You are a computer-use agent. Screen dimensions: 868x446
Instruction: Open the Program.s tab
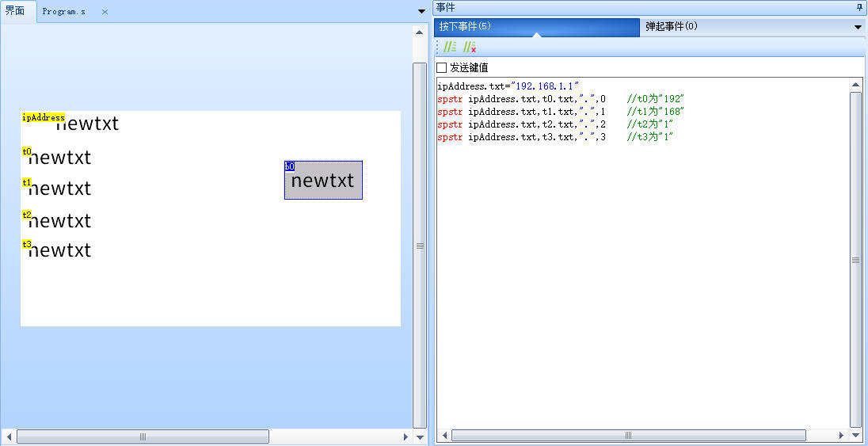tap(64, 12)
